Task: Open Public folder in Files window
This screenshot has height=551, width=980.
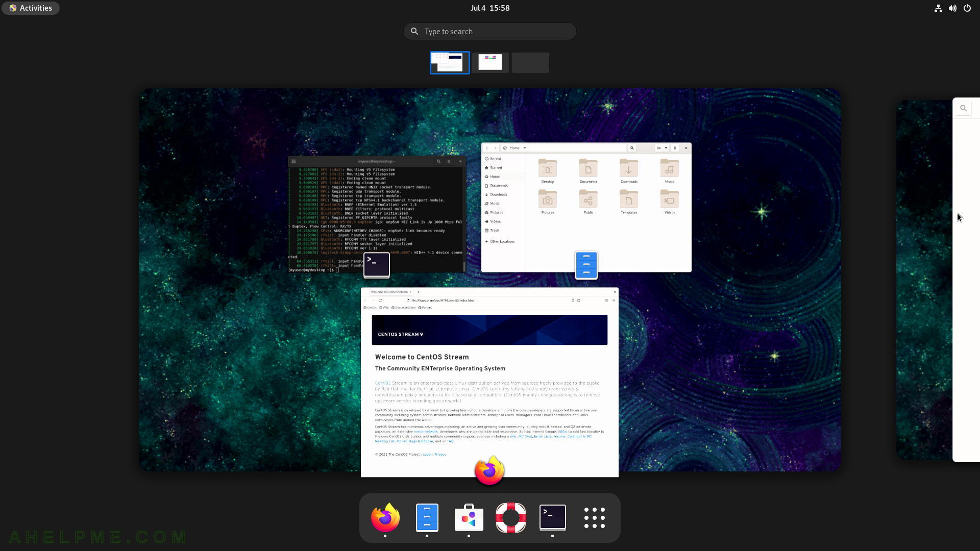Action: [588, 202]
